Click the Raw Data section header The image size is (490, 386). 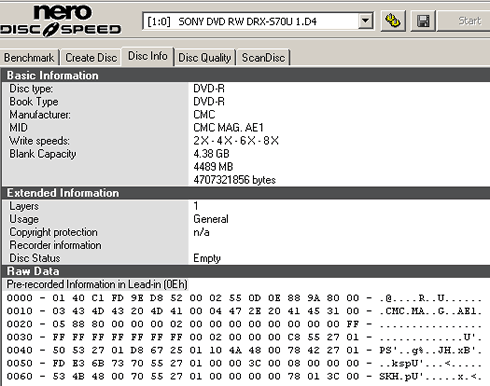(x=245, y=271)
